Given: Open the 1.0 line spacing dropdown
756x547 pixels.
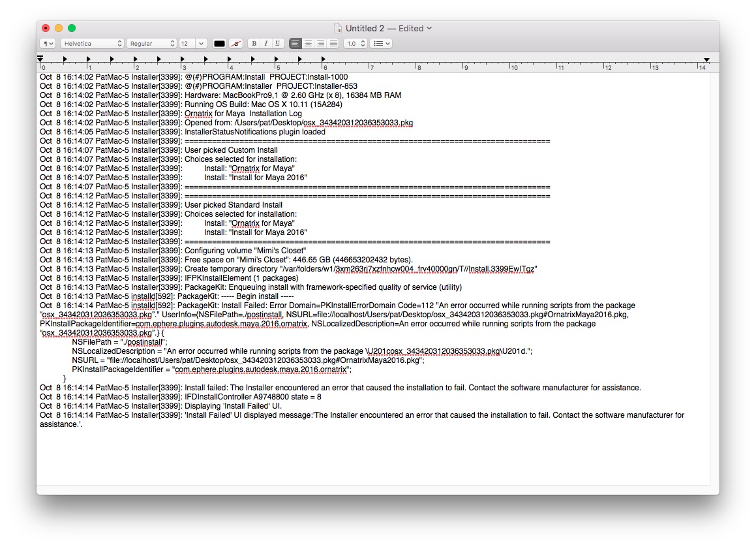Looking at the screenshot, I should tap(354, 44).
